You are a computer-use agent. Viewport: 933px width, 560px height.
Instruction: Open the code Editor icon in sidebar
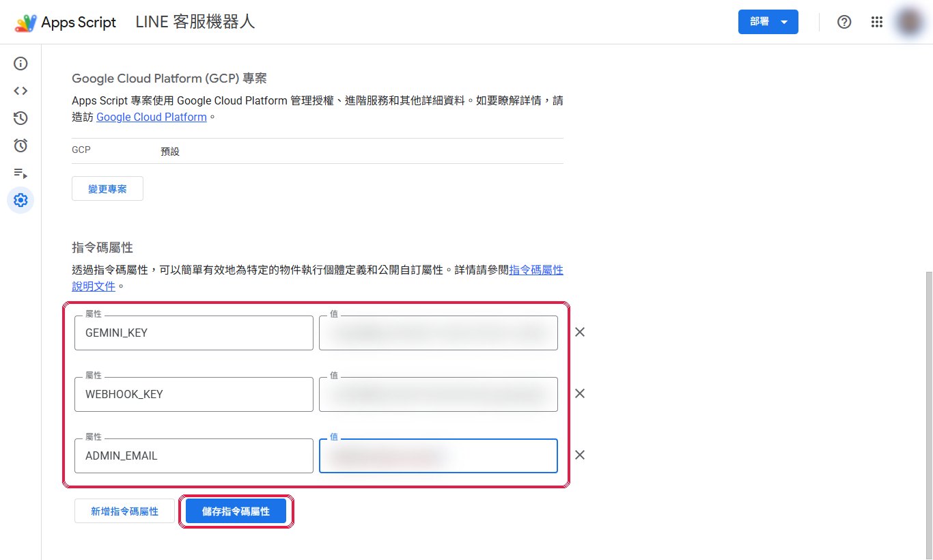click(x=20, y=91)
